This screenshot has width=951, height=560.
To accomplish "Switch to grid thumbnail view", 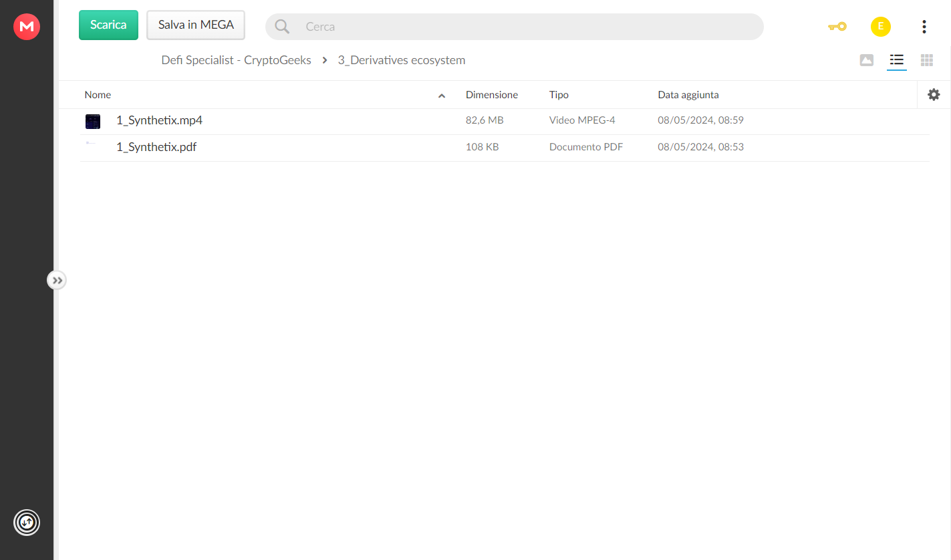I will click(x=926, y=60).
